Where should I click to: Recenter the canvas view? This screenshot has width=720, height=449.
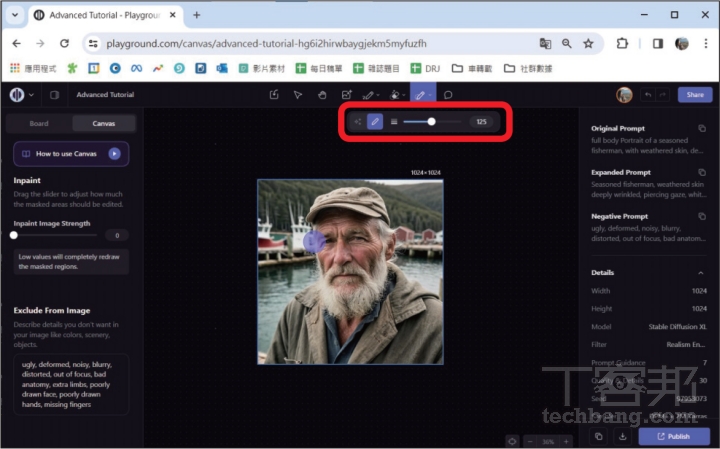coord(512,441)
